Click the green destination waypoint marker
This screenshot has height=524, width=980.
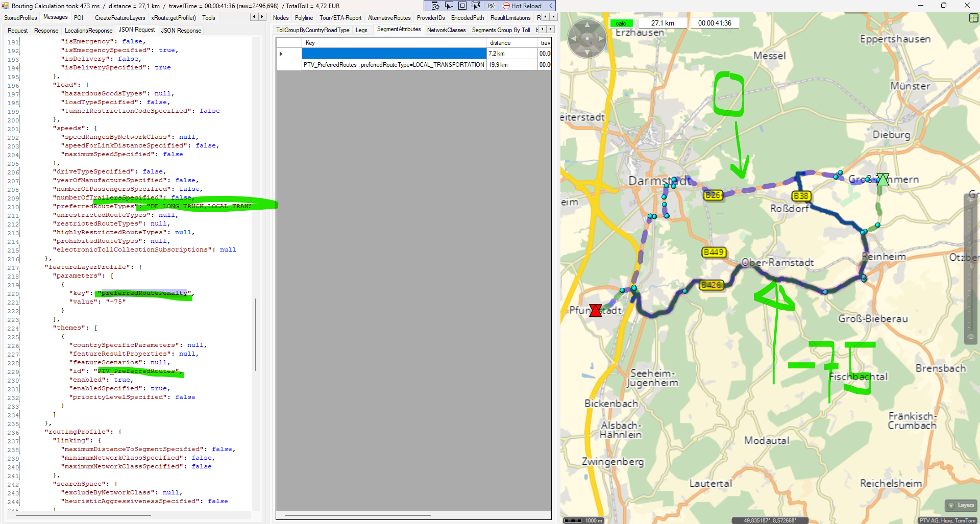click(883, 180)
